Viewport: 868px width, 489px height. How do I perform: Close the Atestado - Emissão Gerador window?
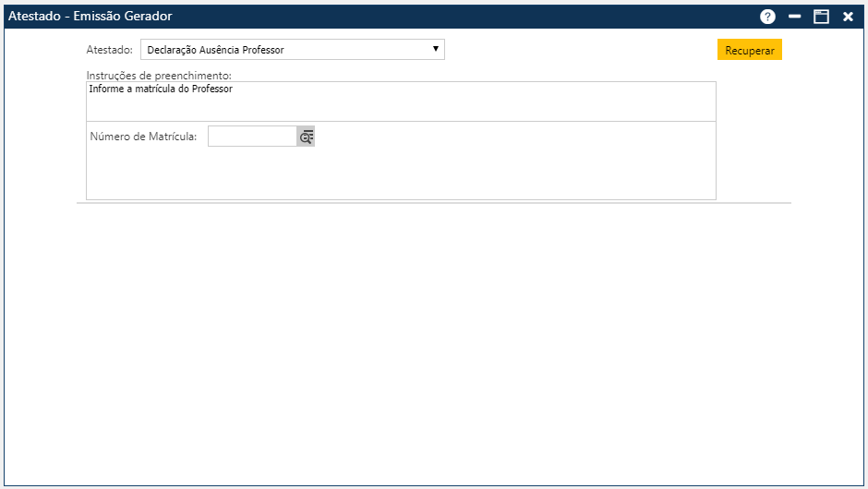(848, 17)
